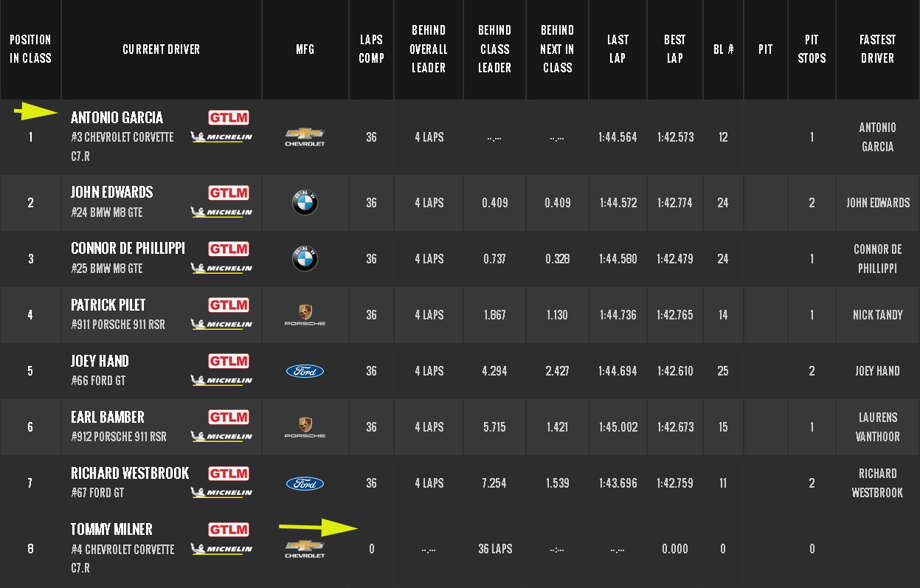This screenshot has height=588, width=920.
Task: Click Porsche logo in Earl Bamber row
Action: coord(305,426)
